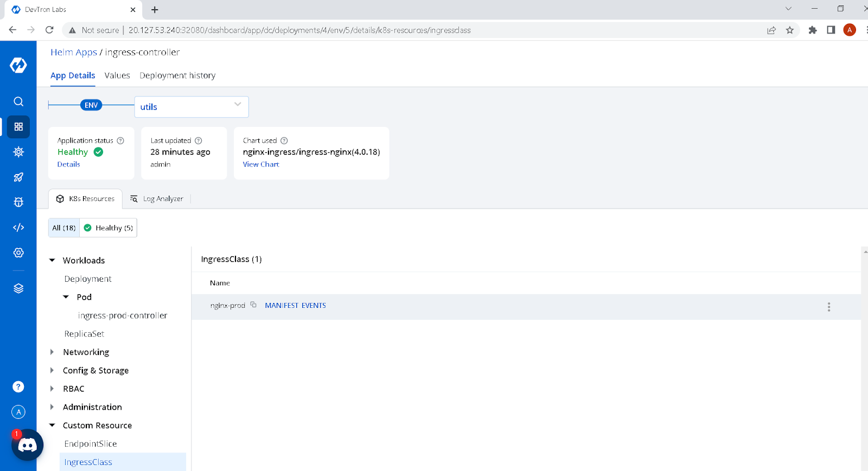Open the utils environment dropdown

tap(192, 107)
